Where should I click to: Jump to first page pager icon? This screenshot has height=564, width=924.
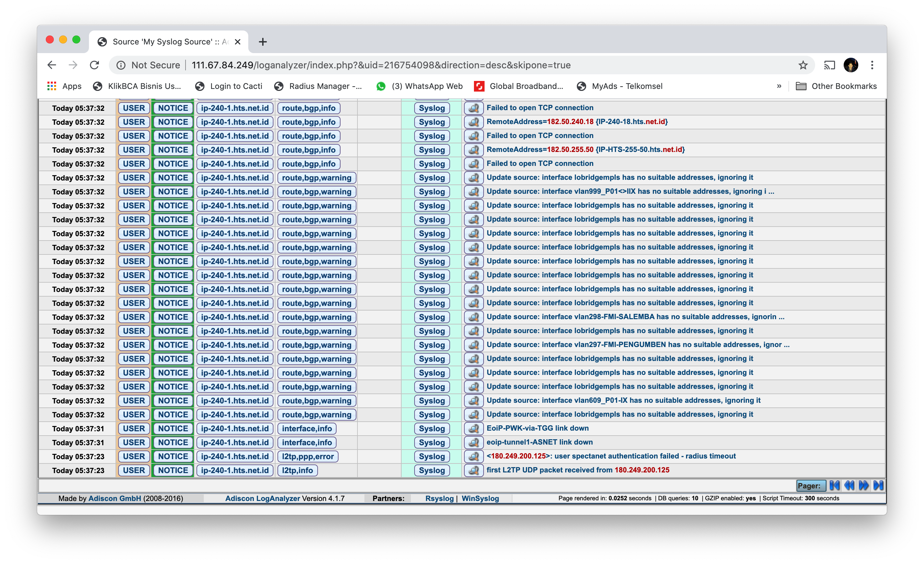click(834, 486)
